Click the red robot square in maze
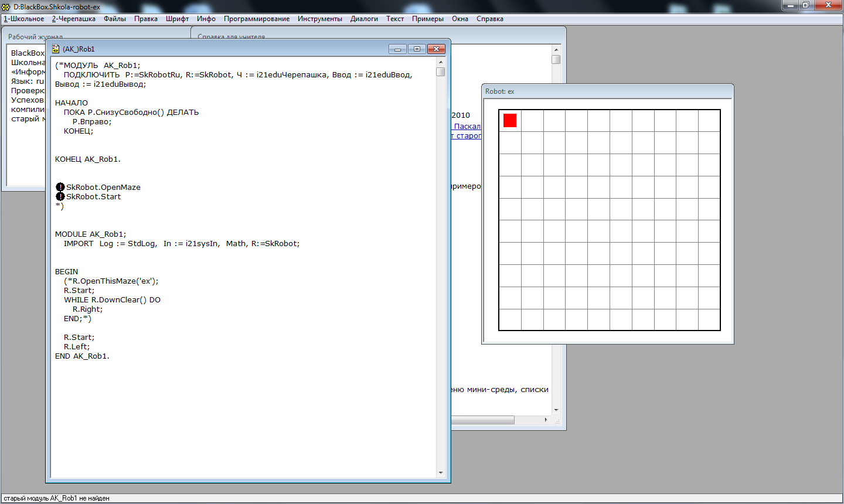The height and width of the screenshot is (504, 844). pyautogui.click(x=510, y=120)
